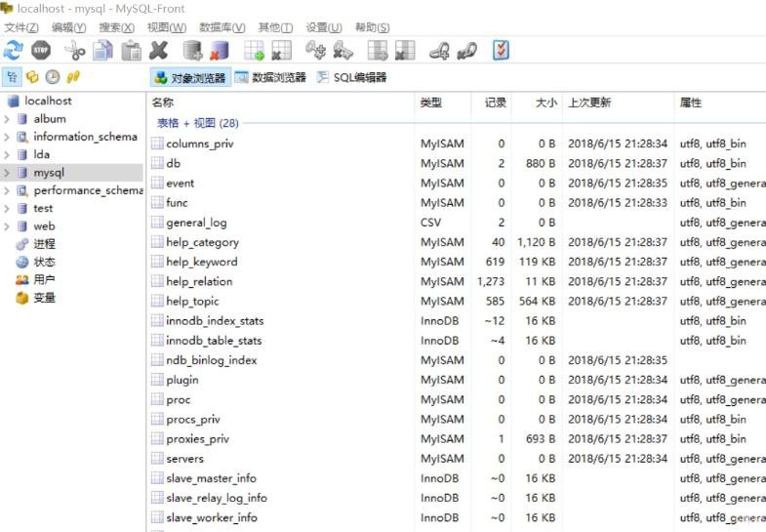Click the refresh icon in toolbar
This screenshot has width=766, height=532.
pos(13,51)
